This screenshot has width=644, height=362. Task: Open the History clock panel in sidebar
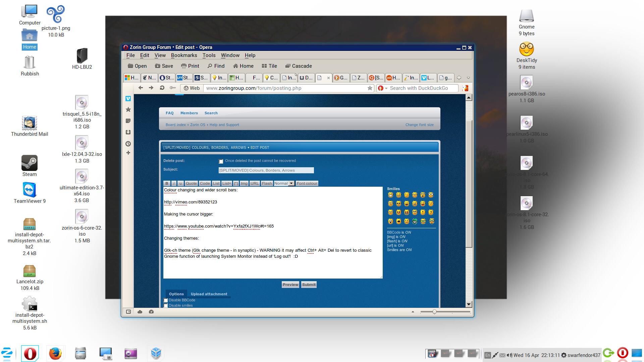[128, 144]
